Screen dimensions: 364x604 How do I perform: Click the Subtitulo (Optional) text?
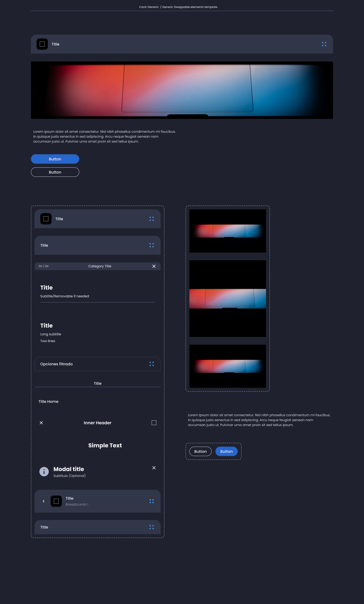click(x=69, y=476)
